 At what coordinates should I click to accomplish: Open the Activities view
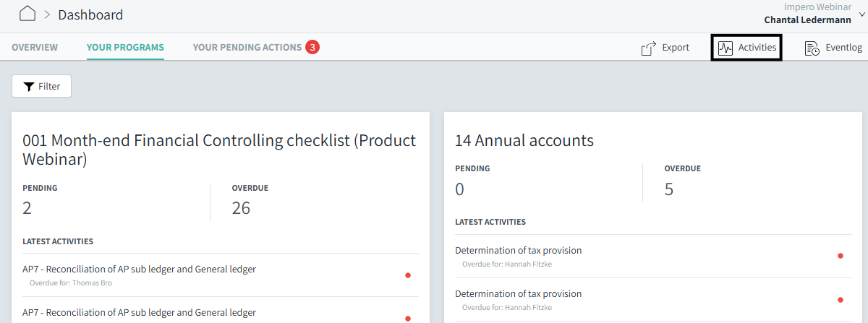(746, 48)
